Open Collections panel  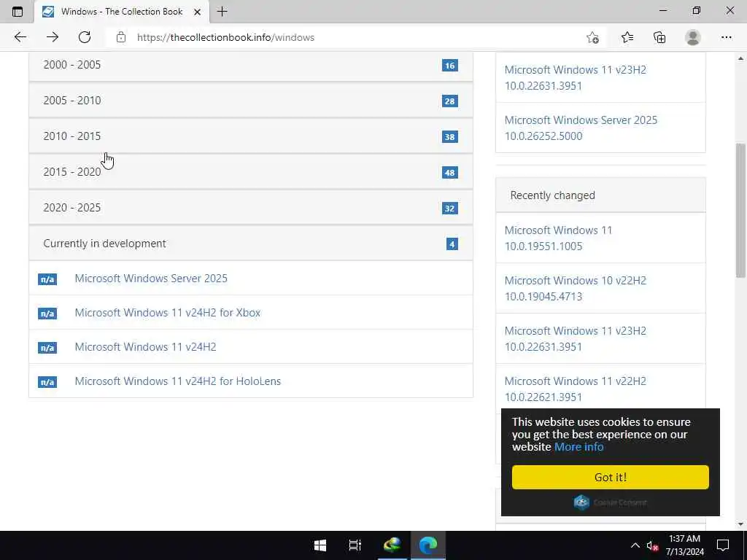click(659, 37)
